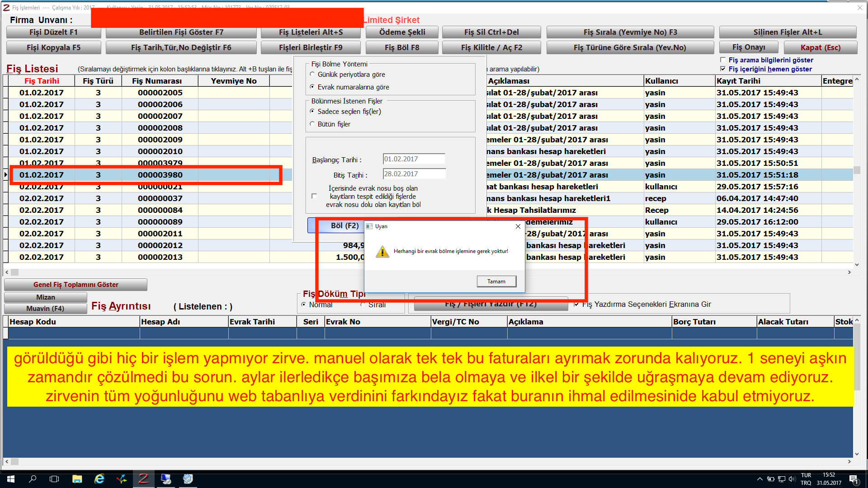Open File Explorer from taskbar

click(x=77, y=479)
